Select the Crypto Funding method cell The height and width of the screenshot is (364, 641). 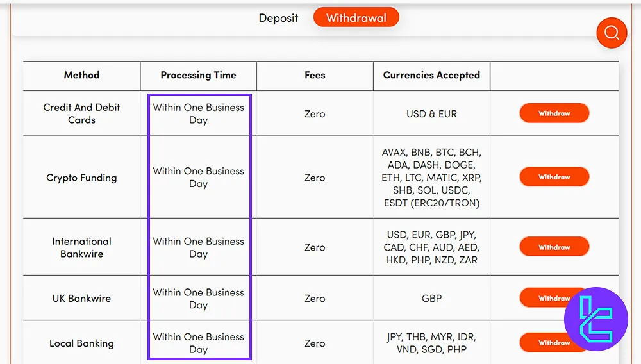[82, 178]
